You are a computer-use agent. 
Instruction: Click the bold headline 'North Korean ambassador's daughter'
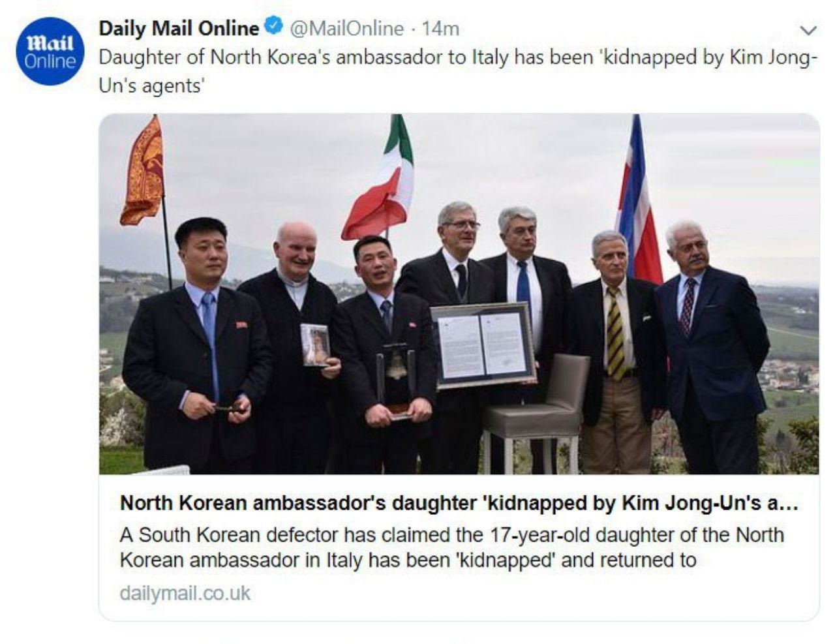459,503
